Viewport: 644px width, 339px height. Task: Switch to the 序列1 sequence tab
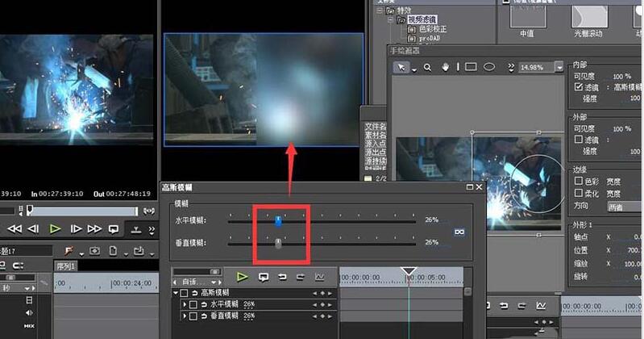coord(66,266)
